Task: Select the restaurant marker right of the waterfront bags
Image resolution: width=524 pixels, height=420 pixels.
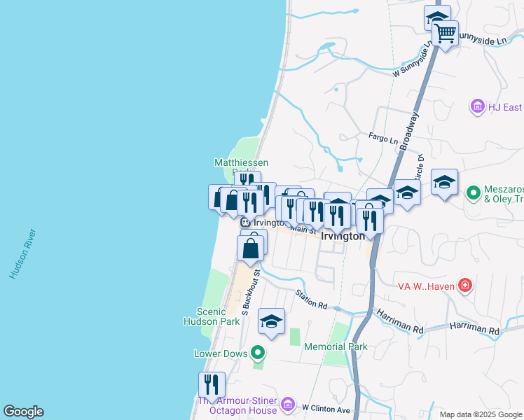Action: tap(250, 204)
